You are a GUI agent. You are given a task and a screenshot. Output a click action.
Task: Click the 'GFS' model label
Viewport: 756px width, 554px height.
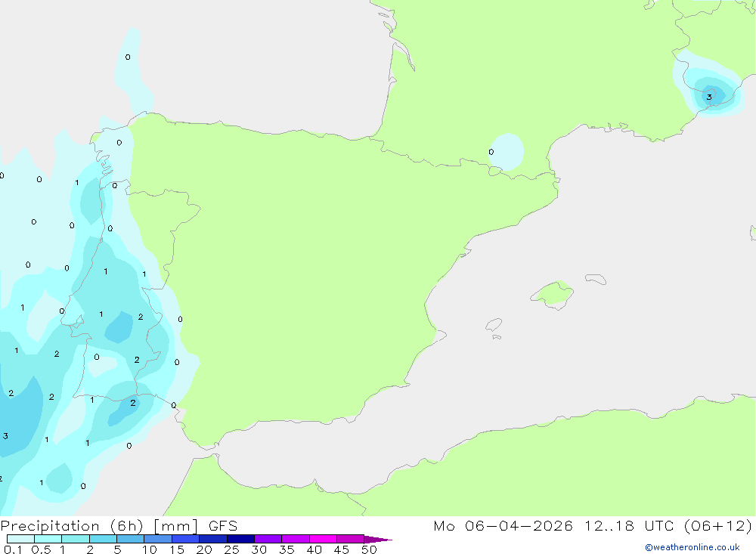click(x=223, y=526)
